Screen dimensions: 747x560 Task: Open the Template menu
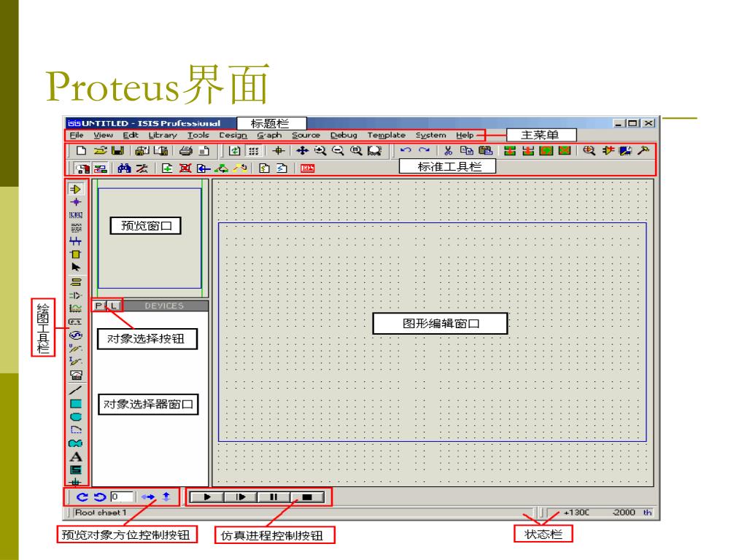coord(387,135)
